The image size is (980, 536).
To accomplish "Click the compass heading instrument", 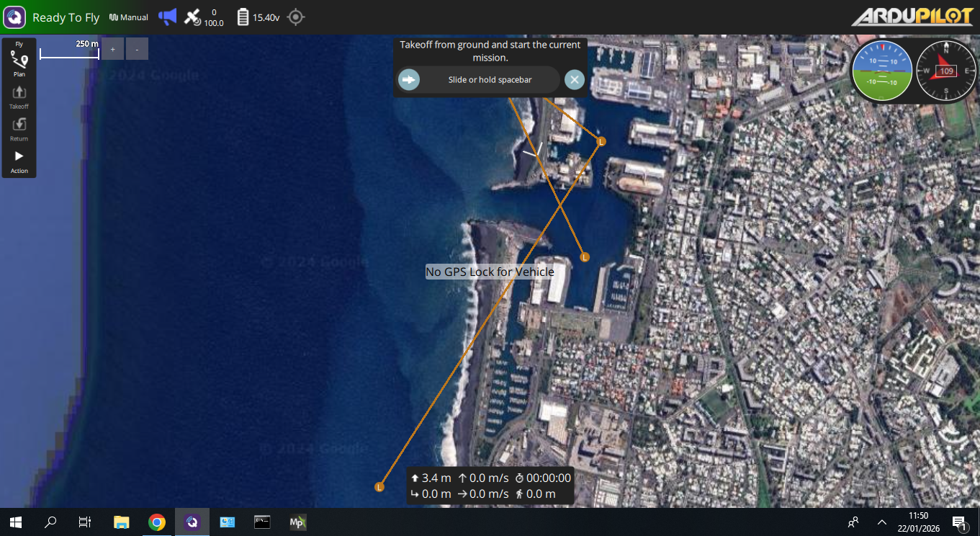I will [945, 71].
